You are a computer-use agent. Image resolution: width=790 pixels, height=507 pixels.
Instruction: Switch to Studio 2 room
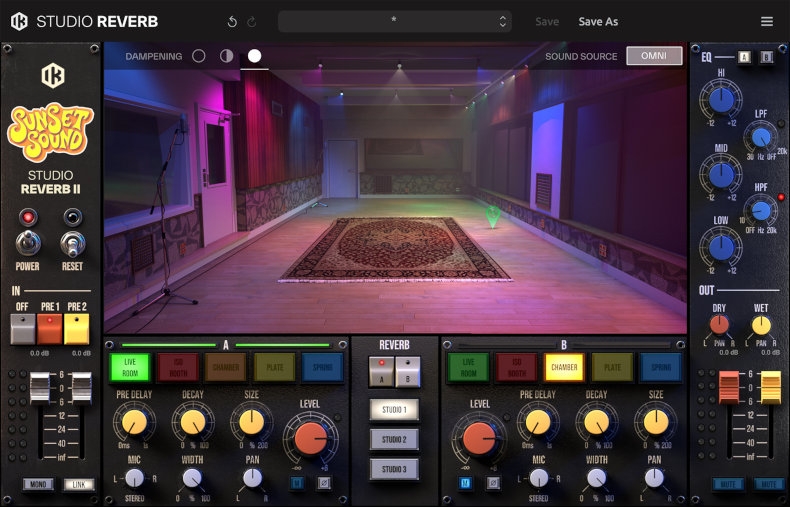pos(394,439)
